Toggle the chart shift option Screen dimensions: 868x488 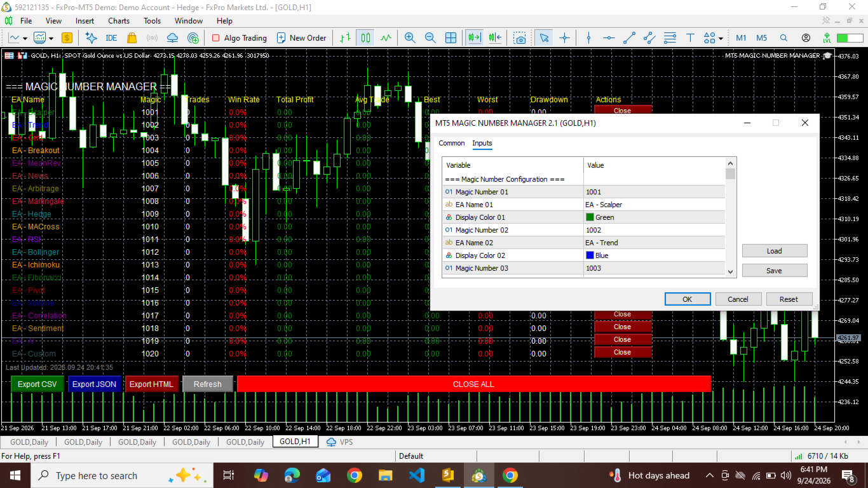pyautogui.click(x=496, y=38)
